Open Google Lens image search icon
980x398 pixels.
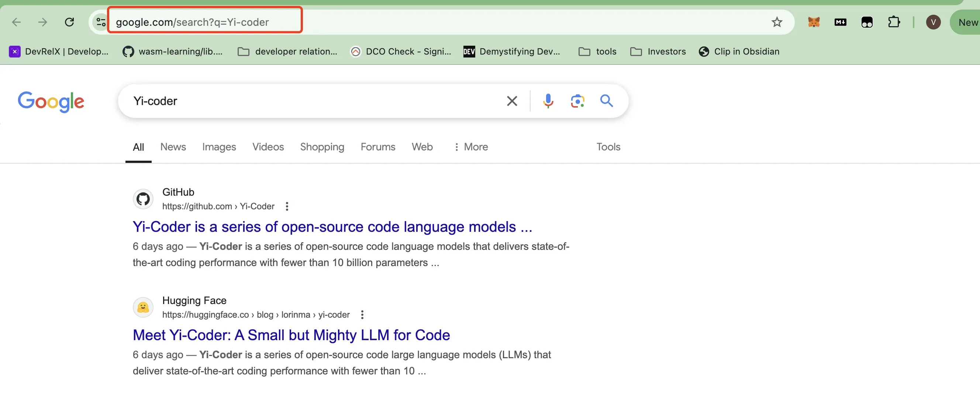point(577,101)
